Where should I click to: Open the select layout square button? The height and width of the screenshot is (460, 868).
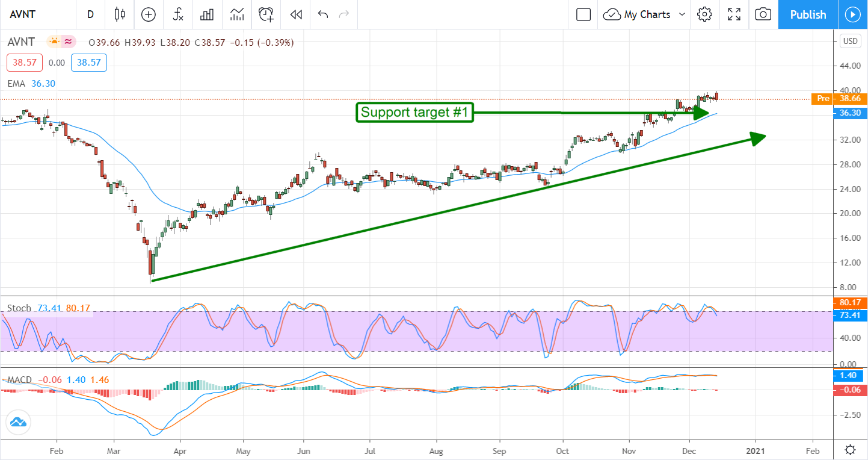pyautogui.click(x=583, y=14)
